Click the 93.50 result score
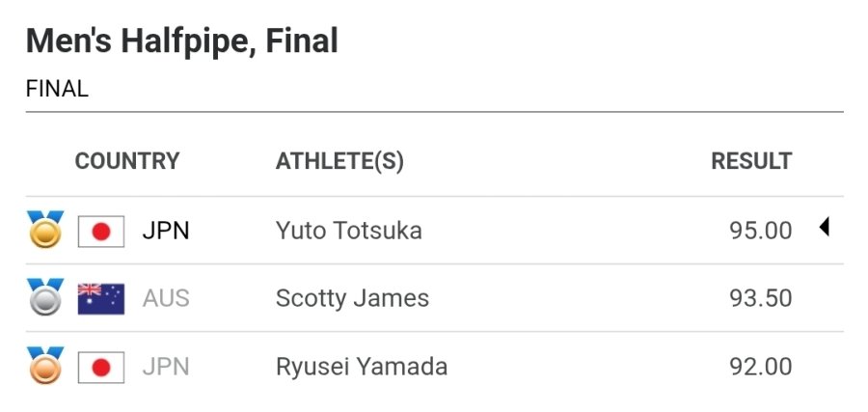Screen dimensions: 868x412 760,298
